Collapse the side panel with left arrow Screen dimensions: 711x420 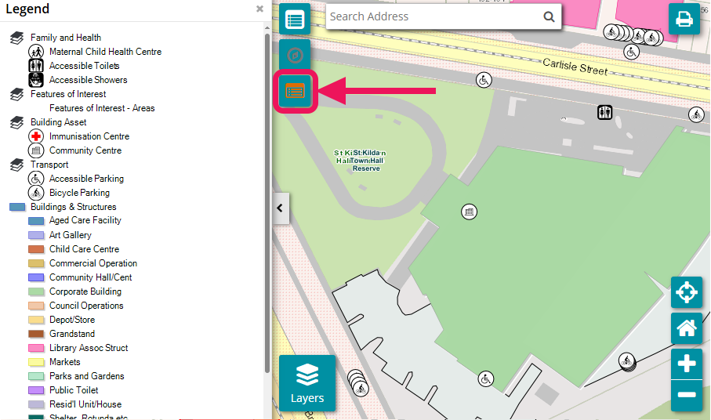(280, 208)
